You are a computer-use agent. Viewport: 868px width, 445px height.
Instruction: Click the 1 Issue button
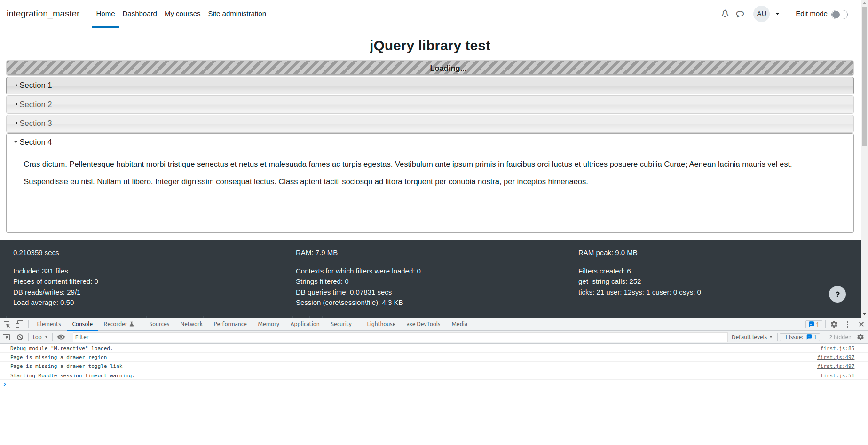pos(800,337)
